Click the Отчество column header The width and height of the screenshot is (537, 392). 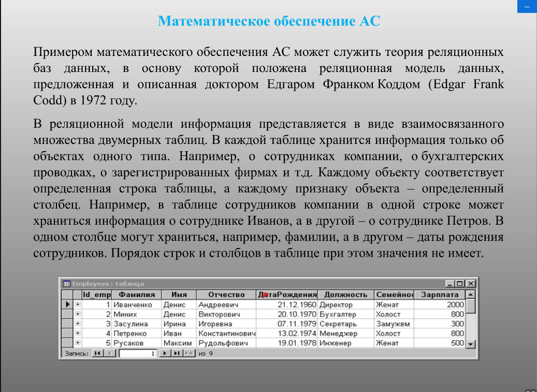(226, 295)
